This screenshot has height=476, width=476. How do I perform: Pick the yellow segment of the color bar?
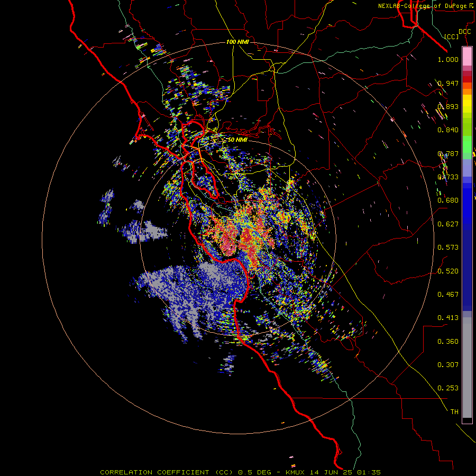click(467, 104)
